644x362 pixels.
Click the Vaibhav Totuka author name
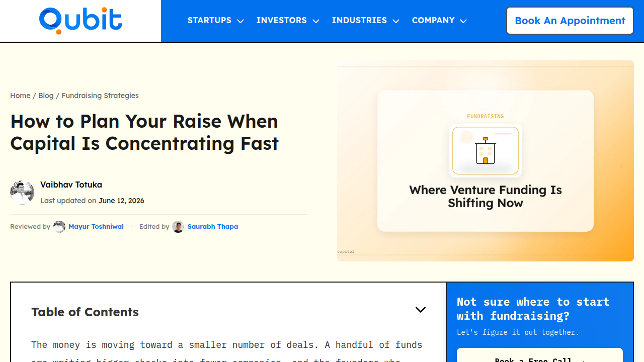click(71, 185)
